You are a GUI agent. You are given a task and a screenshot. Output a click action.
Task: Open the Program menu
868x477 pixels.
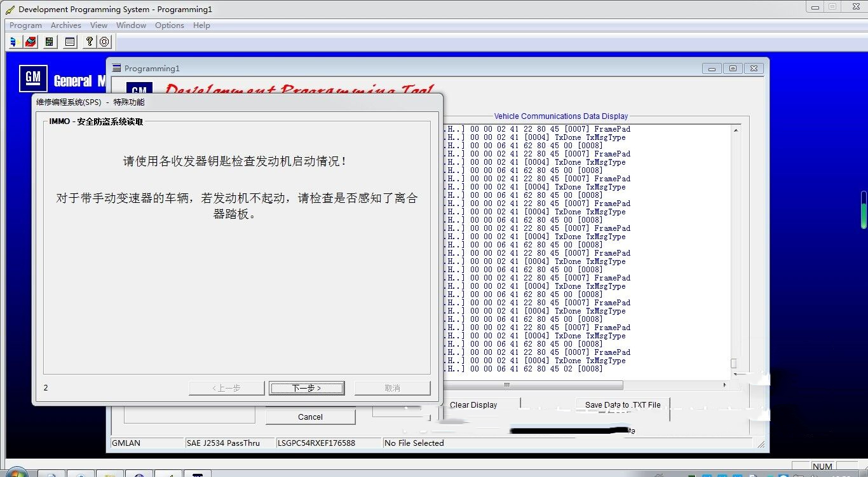point(25,25)
